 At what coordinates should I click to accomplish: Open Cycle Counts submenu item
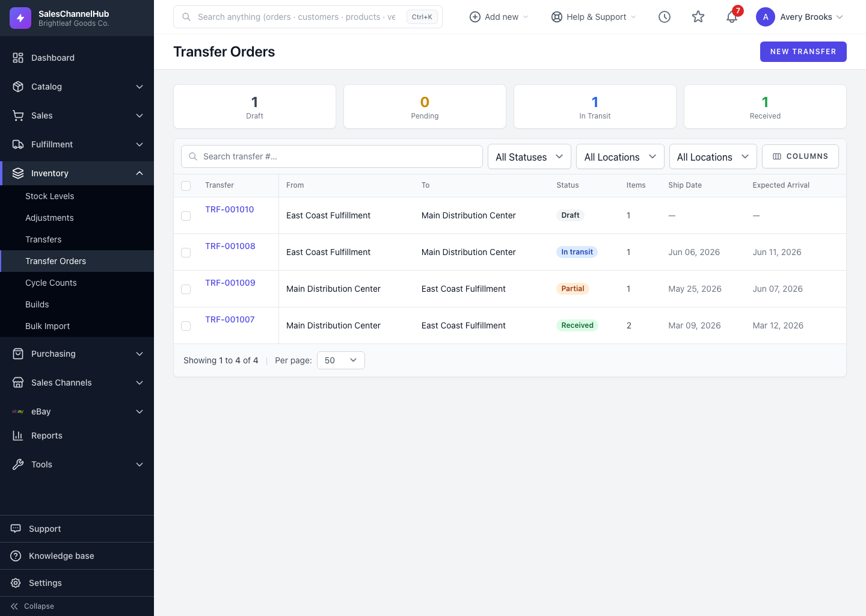[77, 283]
